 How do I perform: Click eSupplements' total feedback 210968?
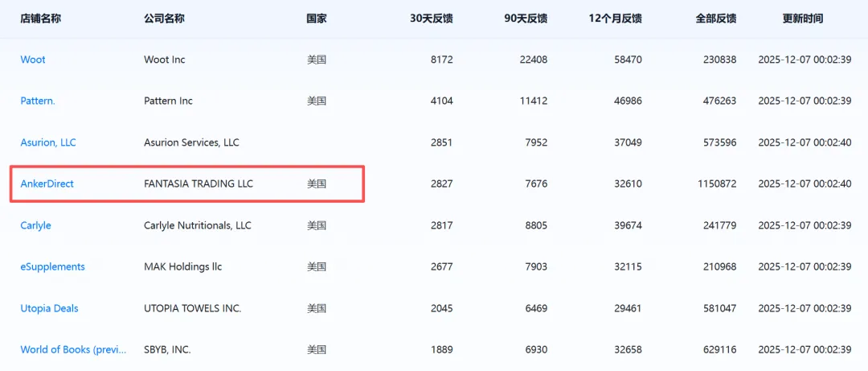click(x=719, y=266)
